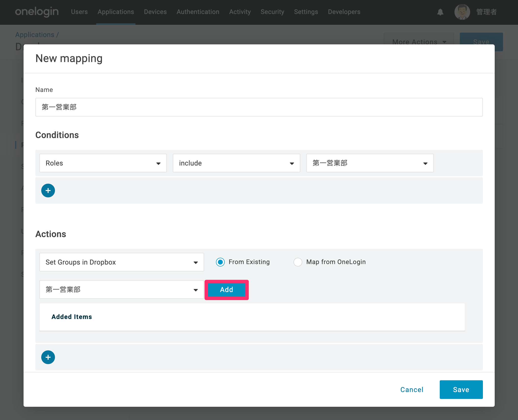This screenshot has width=518, height=420.
Task: Open the Security menu
Action: 272,12
